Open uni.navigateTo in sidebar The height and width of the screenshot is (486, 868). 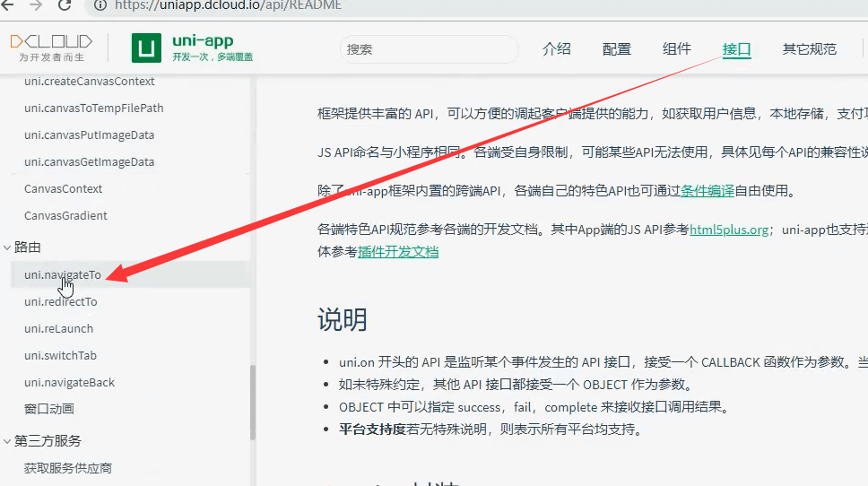[63, 274]
